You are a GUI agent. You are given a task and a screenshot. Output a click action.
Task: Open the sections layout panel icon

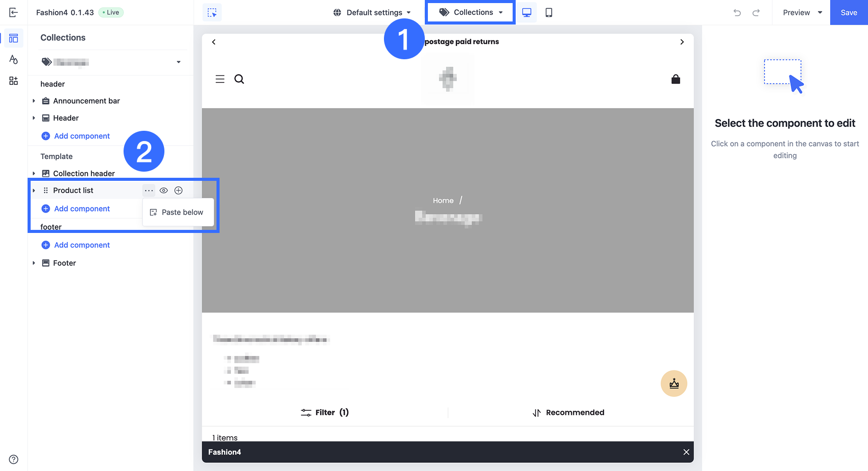click(x=14, y=38)
